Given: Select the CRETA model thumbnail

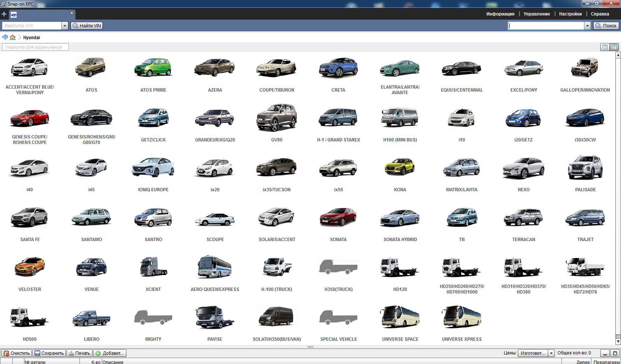Looking at the screenshot, I should point(338,68).
